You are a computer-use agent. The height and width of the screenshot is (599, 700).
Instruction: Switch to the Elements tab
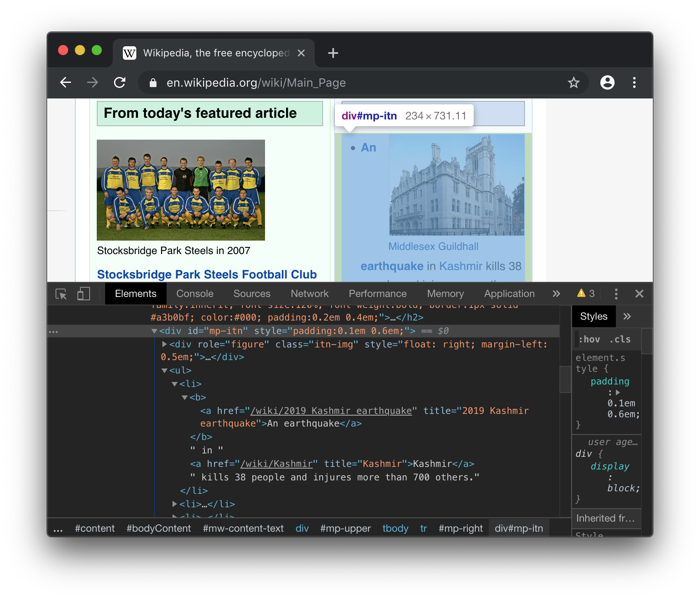pos(135,294)
